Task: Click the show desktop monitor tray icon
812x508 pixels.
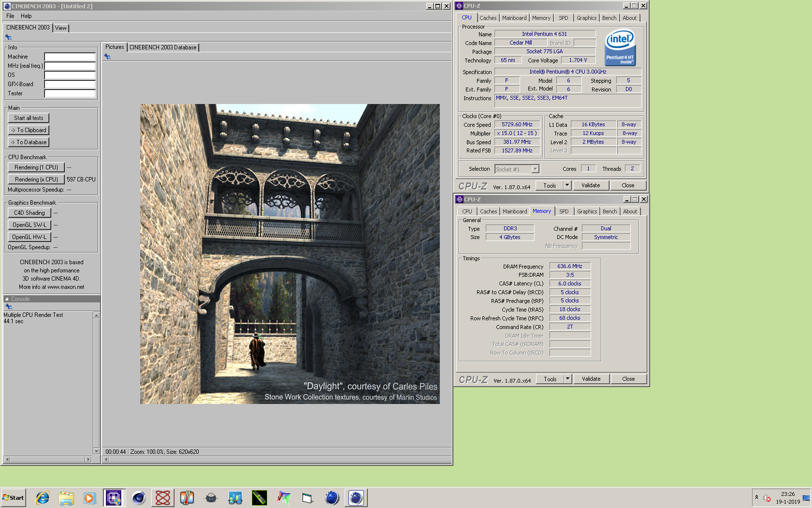Action: tap(806, 498)
